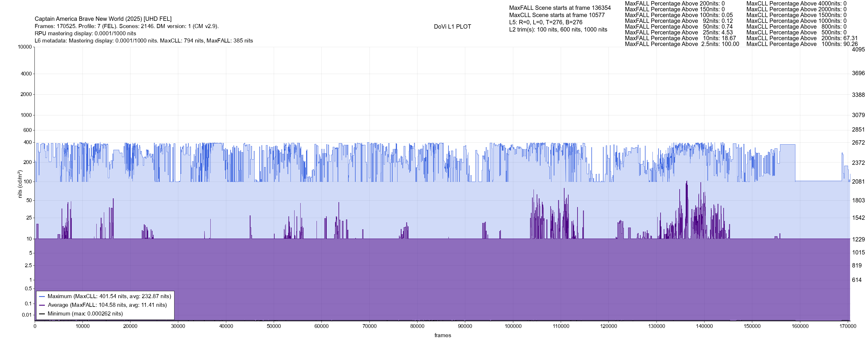The width and height of the screenshot is (868, 347).
Task: Click the L2 trim(s) info line
Action: (x=558, y=30)
